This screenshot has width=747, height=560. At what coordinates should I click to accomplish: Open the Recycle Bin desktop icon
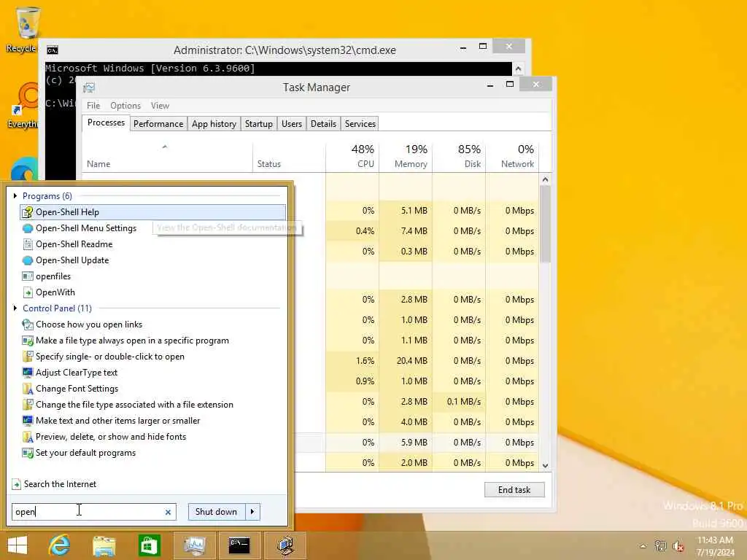point(24,29)
